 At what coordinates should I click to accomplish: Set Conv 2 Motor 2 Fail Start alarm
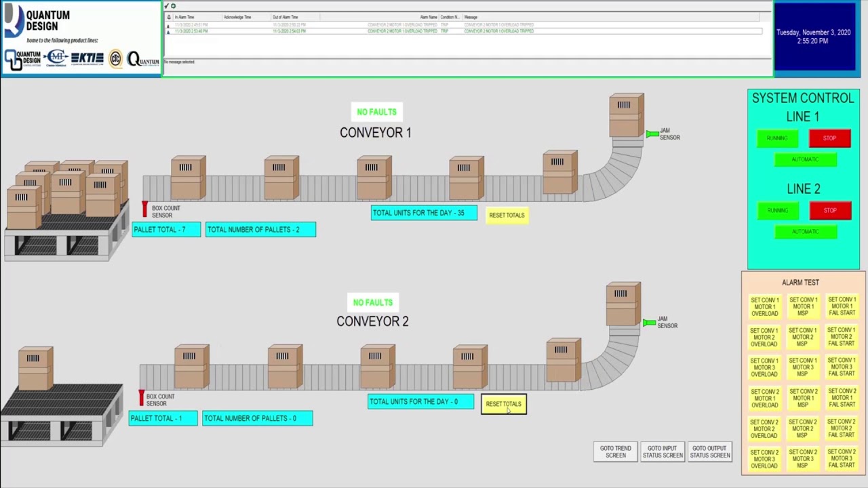[842, 428]
